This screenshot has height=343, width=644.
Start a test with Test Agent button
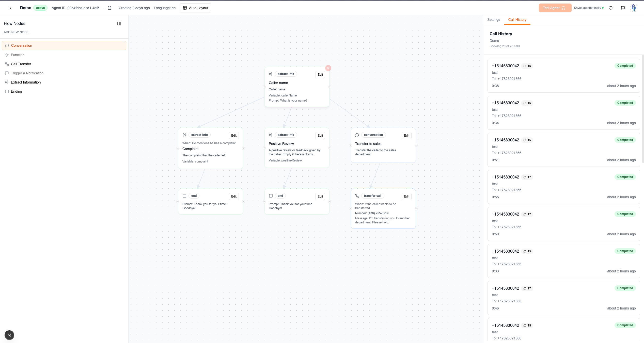point(555,8)
